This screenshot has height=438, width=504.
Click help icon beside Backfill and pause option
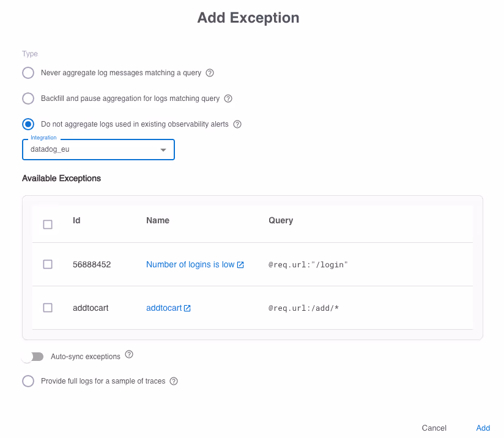click(228, 98)
